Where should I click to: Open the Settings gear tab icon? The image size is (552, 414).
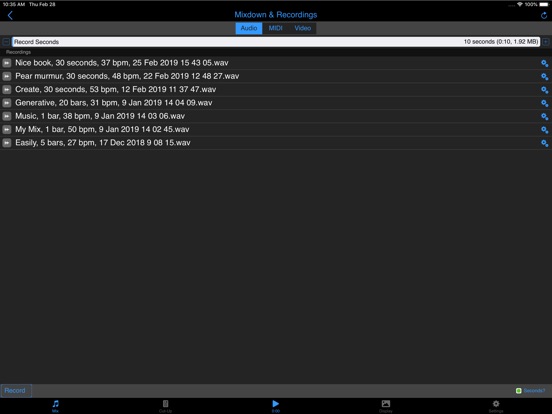(x=496, y=403)
